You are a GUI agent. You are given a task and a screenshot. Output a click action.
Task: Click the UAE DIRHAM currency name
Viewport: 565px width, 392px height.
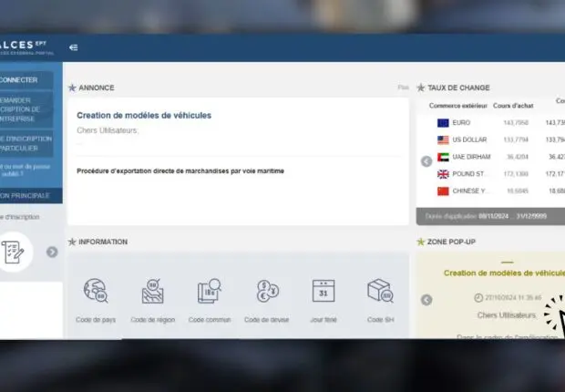point(471,157)
